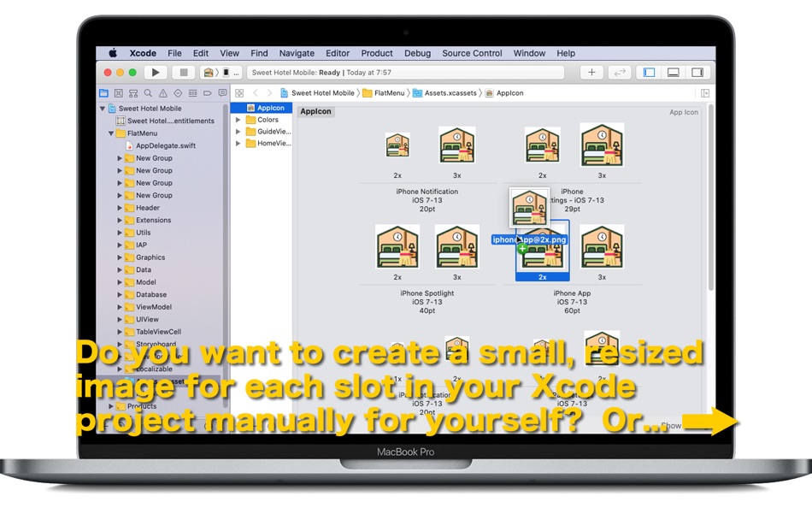The width and height of the screenshot is (812, 508).
Task: Click Sweet Hotel Mobile in jump bar
Action: click(317, 93)
